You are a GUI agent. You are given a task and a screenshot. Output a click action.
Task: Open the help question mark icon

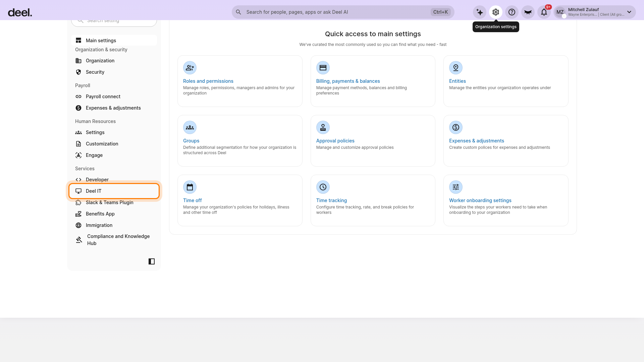click(x=512, y=12)
